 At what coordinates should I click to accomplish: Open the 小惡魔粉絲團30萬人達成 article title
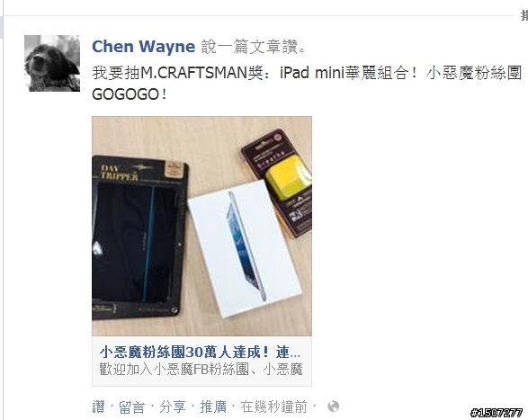coord(200,353)
